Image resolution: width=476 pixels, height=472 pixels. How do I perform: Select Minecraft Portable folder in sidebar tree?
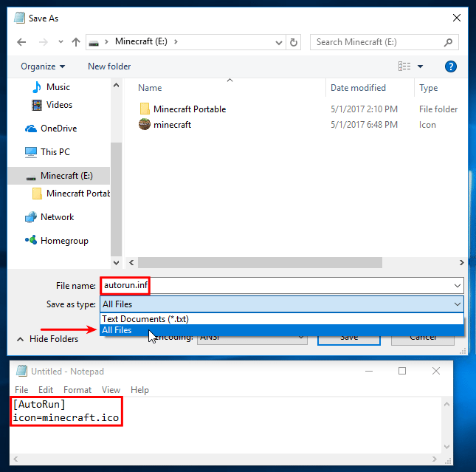[71, 194]
